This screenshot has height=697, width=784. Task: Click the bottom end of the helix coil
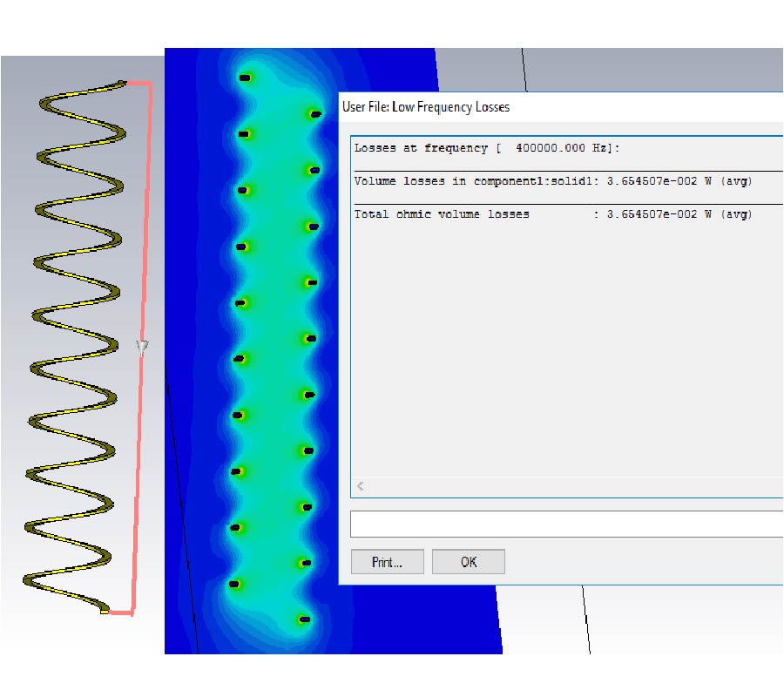105,612
